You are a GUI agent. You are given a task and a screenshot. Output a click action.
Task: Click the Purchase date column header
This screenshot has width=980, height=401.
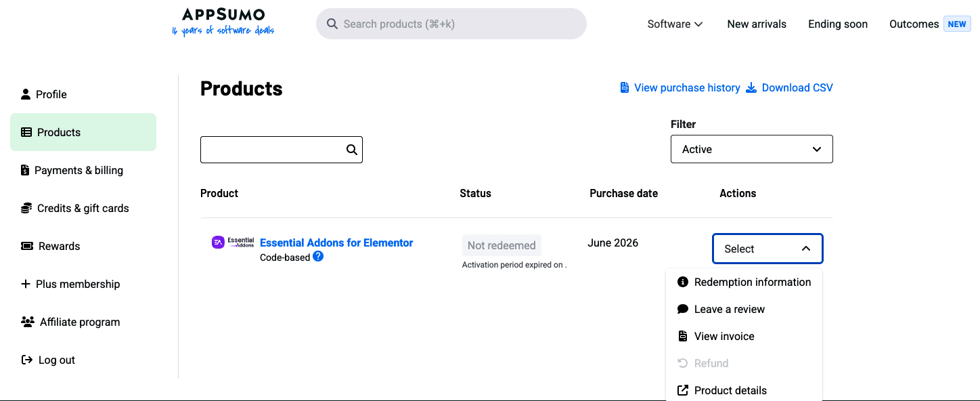coord(624,193)
